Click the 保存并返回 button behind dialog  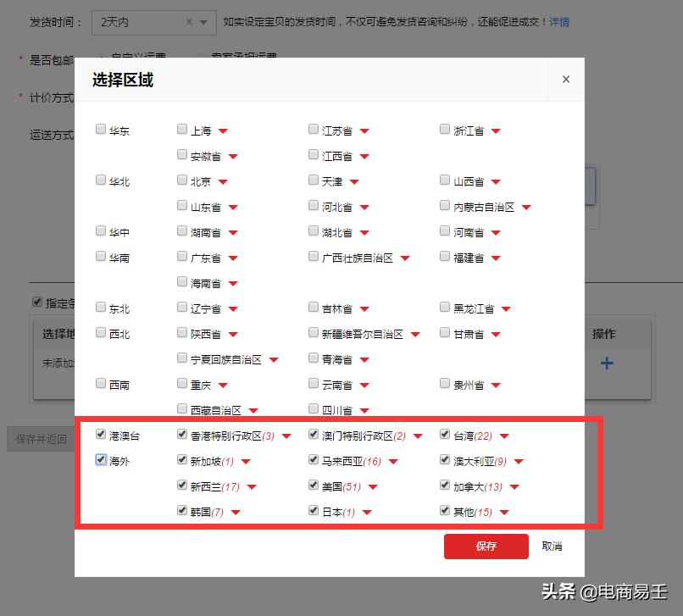pyautogui.click(x=41, y=439)
